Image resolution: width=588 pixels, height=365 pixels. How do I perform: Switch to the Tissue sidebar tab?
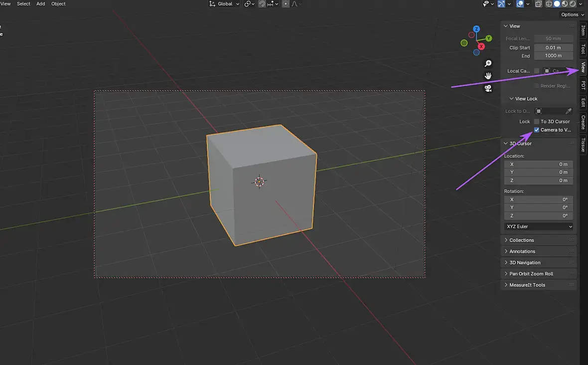pos(583,145)
